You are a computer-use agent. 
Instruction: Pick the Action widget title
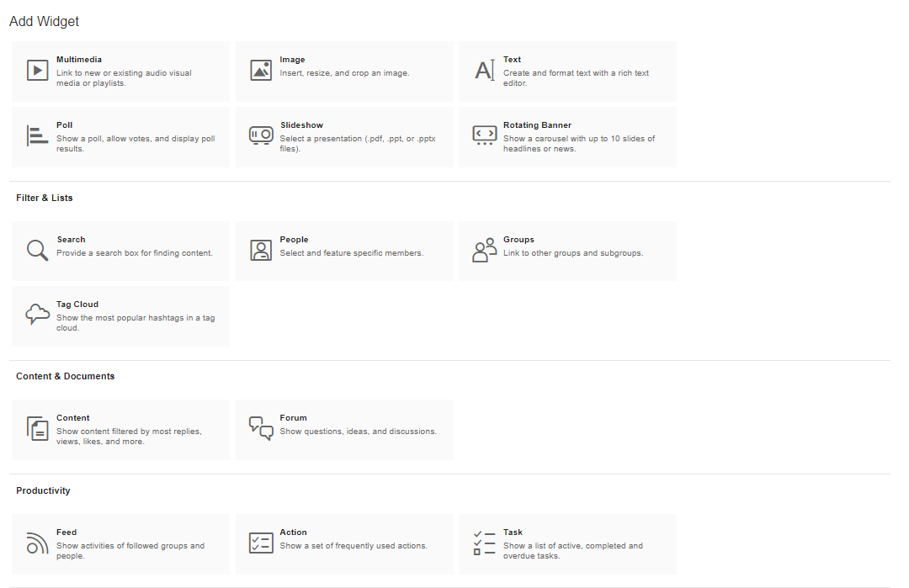[x=294, y=532]
